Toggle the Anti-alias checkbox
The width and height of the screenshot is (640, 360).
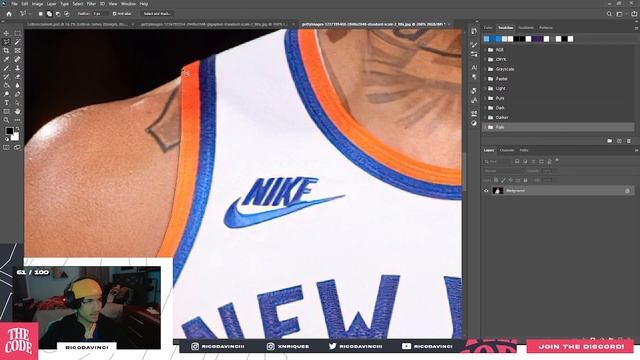coord(114,14)
